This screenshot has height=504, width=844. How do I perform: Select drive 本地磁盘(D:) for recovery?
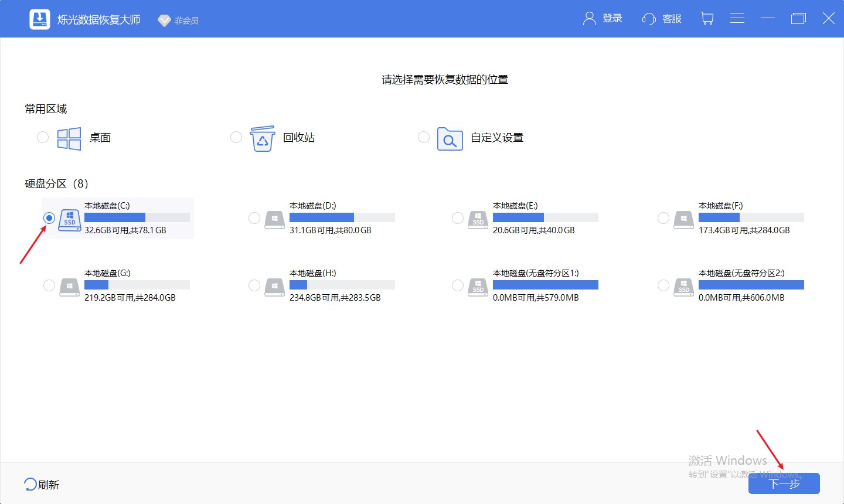pos(254,217)
